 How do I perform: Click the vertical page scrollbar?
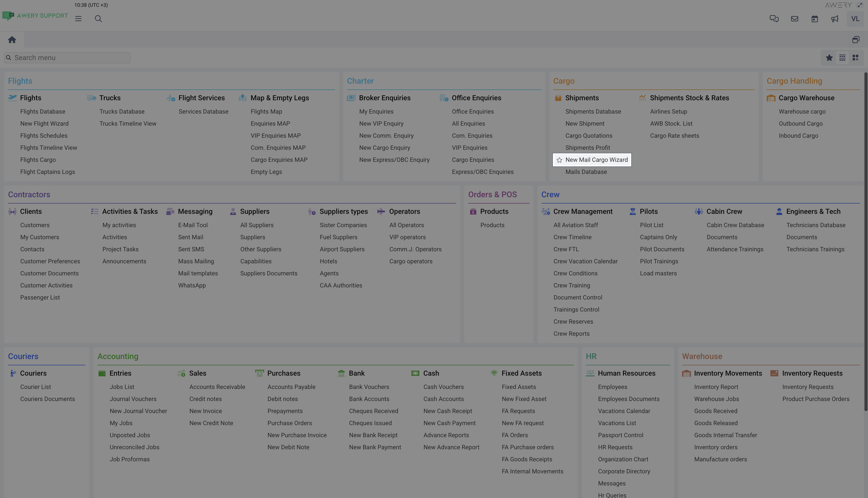865,239
